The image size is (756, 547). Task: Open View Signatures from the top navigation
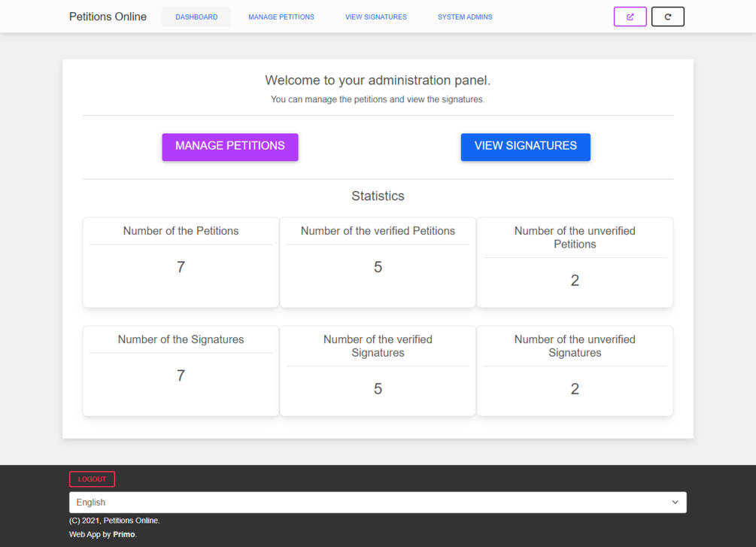(x=375, y=17)
